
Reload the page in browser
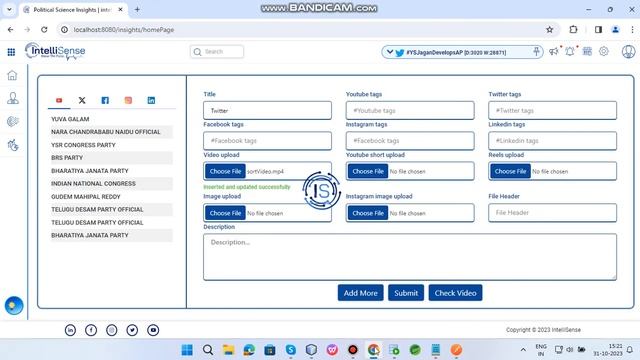click(44, 29)
